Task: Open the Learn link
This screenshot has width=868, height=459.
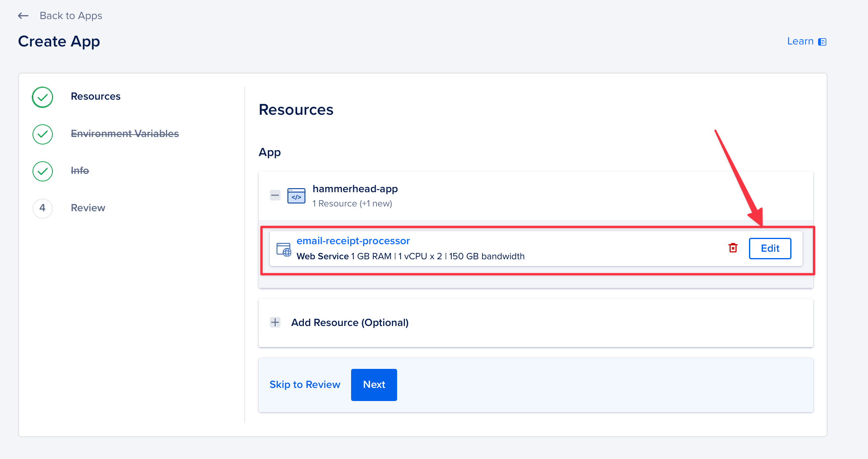Action: 800,41
